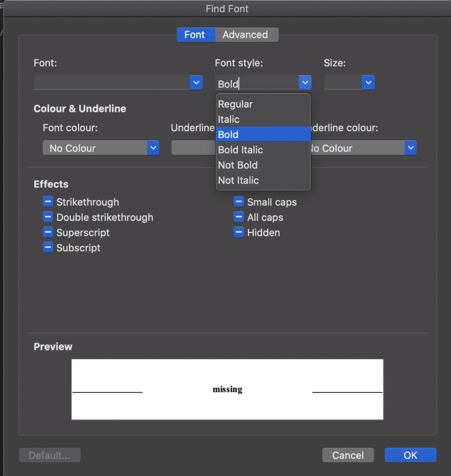Switch to the Advanced tab
This screenshot has height=476, width=451.
[246, 35]
